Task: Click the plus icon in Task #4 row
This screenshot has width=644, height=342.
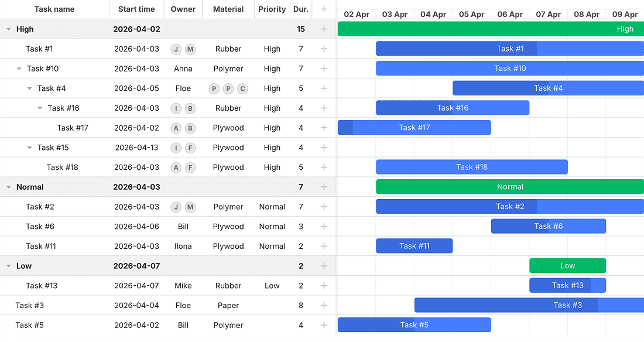Action: (x=324, y=88)
